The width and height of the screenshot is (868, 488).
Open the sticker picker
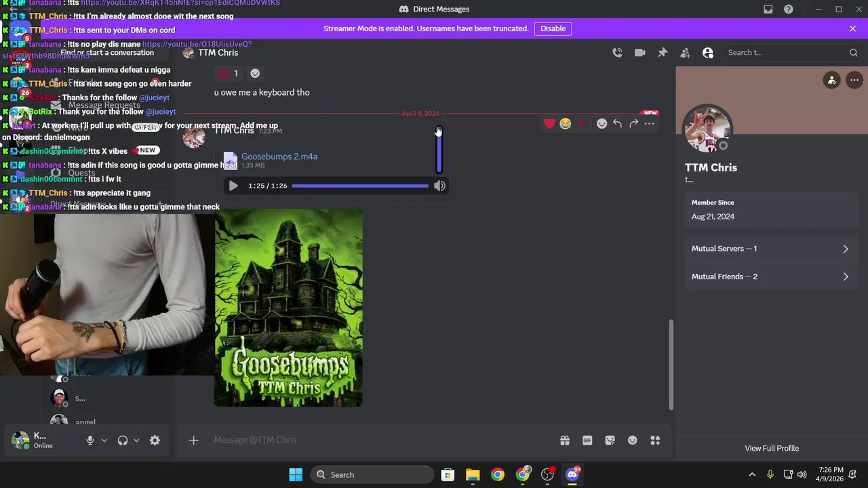(x=610, y=441)
